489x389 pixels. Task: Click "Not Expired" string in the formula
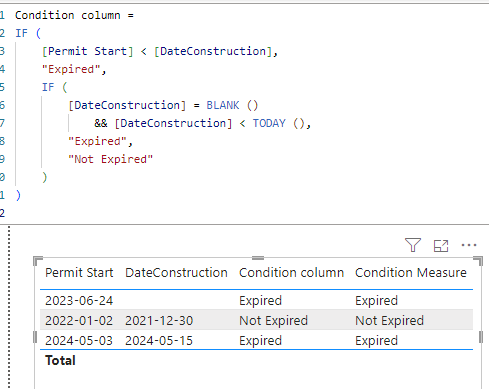tap(110, 159)
